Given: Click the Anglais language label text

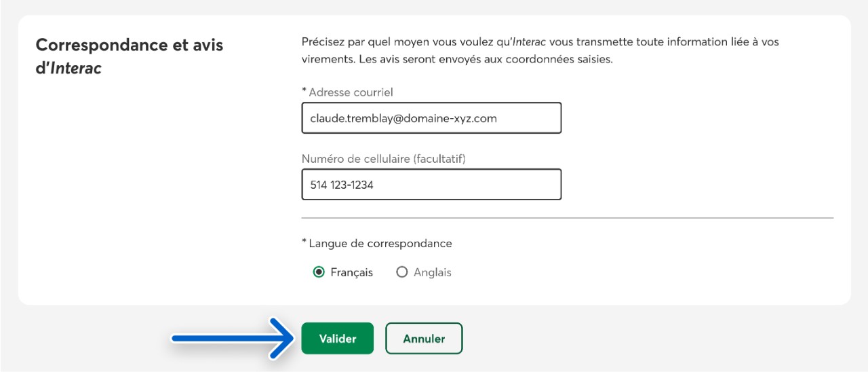Looking at the screenshot, I should click(x=433, y=272).
